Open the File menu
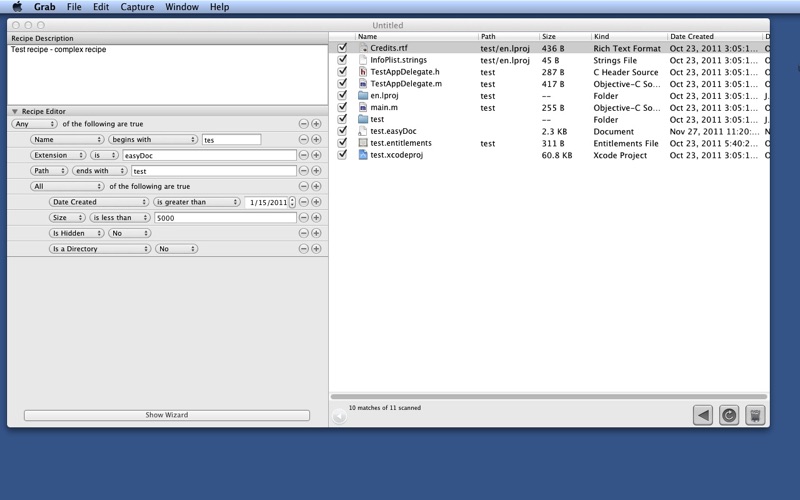Viewport: 800px width, 500px height. (74, 7)
